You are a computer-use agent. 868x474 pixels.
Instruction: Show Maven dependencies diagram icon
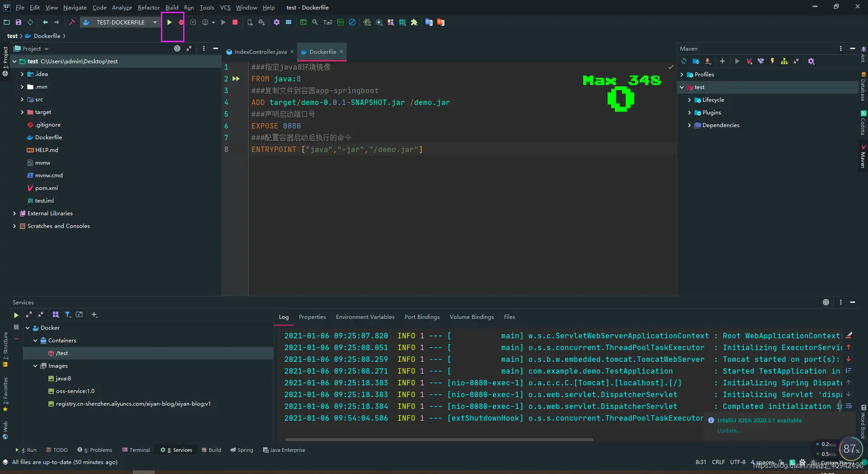click(784, 61)
